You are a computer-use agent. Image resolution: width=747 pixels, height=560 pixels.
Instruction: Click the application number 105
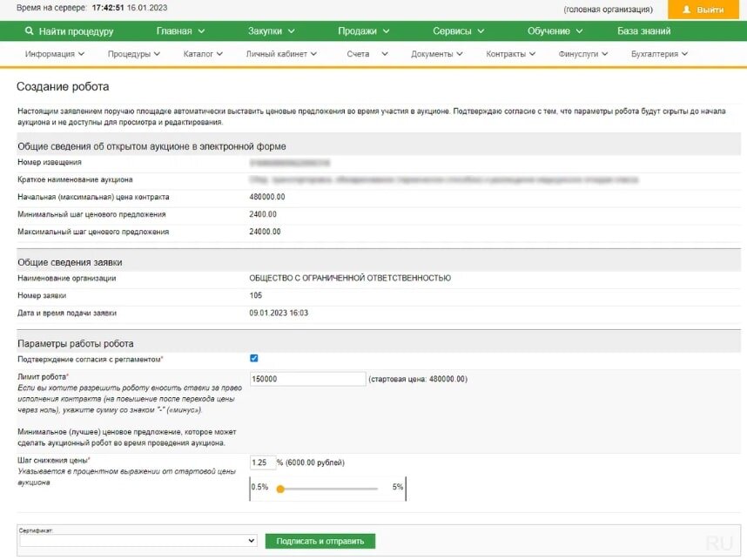point(256,295)
